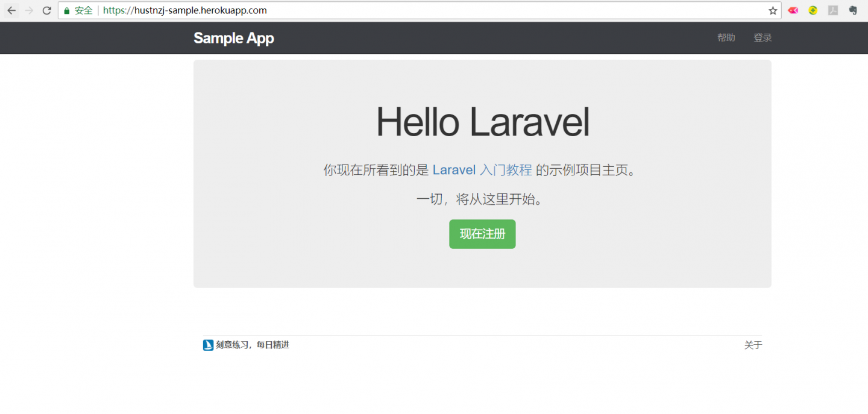Image resolution: width=868 pixels, height=414 pixels.
Task: Open the 关于 about link in footer
Action: pos(753,345)
